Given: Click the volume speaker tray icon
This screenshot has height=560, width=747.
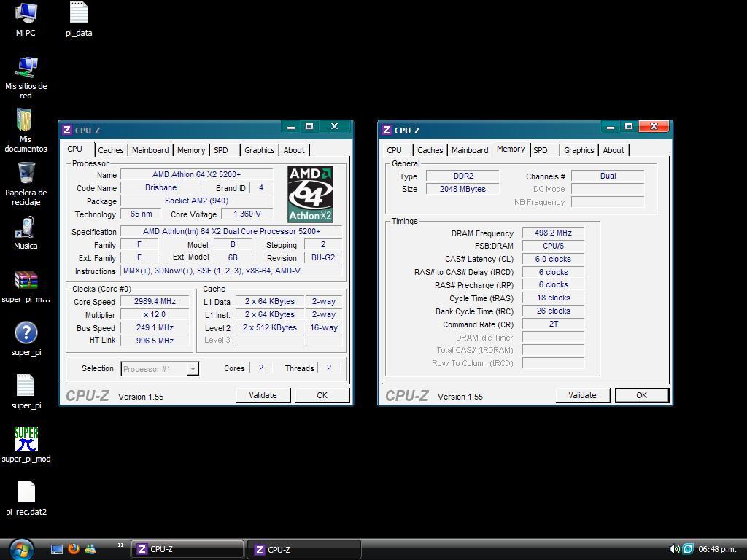Looking at the screenshot, I should 673,549.
